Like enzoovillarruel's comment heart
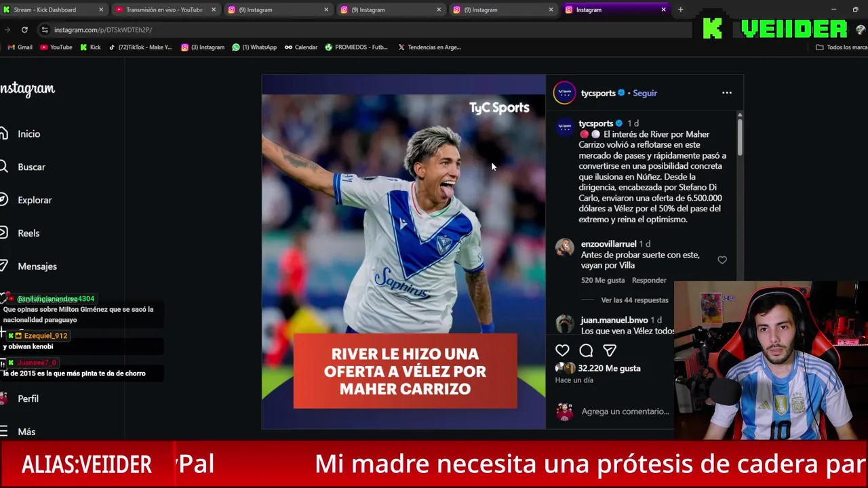Image resolution: width=868 pixels, height=488 pixels. pyautogui.click(x=722, y=260)
